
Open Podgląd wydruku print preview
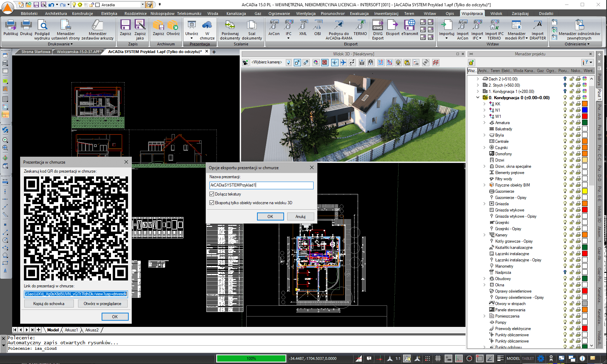(42, 30)
